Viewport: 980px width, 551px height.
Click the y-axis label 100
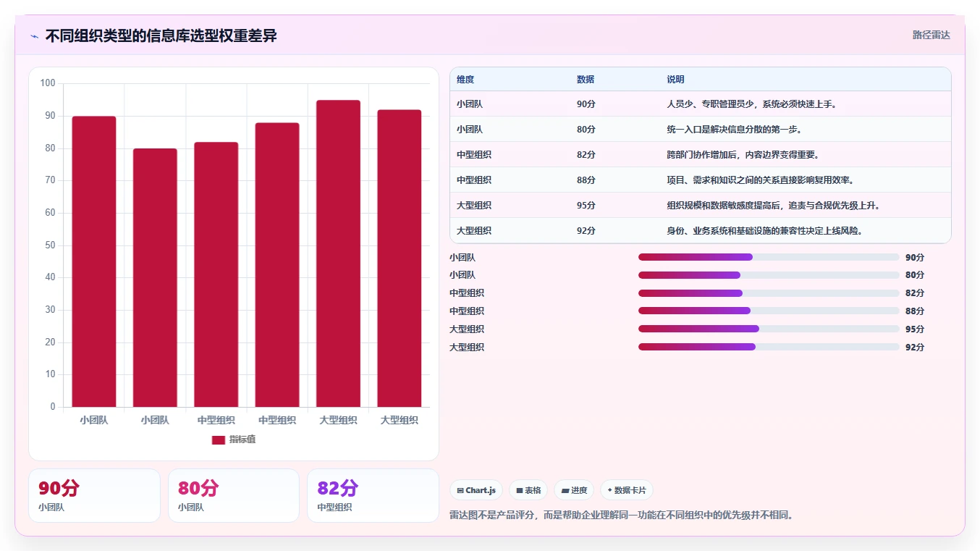click(x=48, y=83)
